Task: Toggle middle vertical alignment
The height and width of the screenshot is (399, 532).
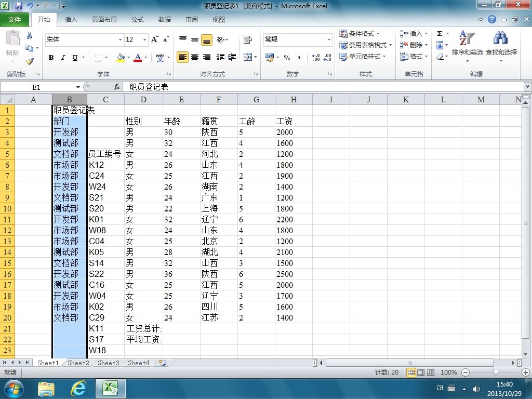Action: [x=195, y=39]
